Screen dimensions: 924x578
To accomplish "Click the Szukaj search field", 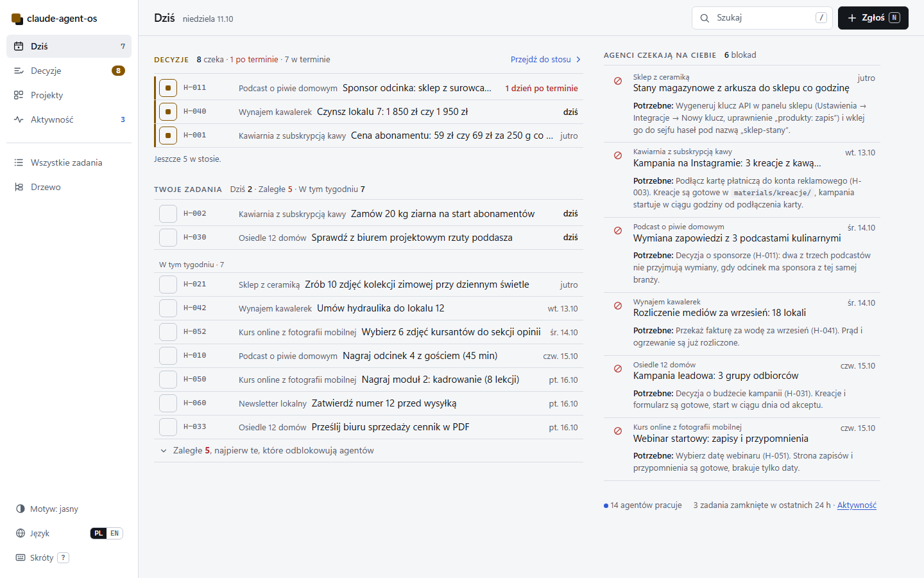I will pyautogui.click(x=762, y=18).
